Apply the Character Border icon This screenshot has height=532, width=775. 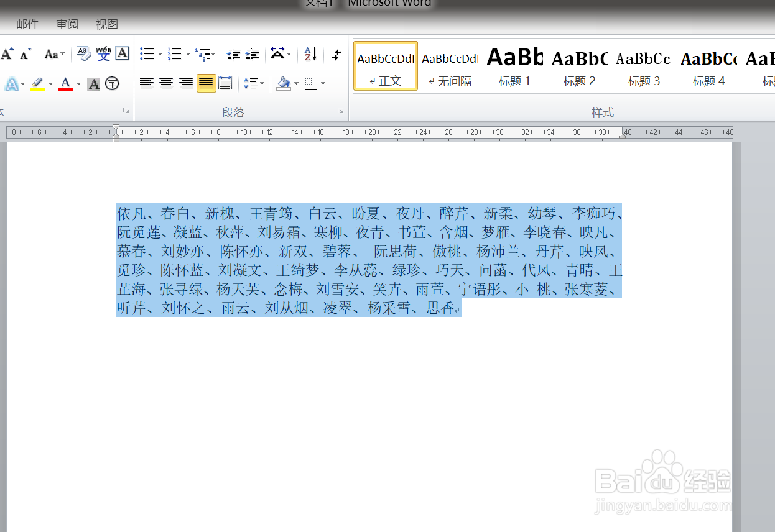122,54
